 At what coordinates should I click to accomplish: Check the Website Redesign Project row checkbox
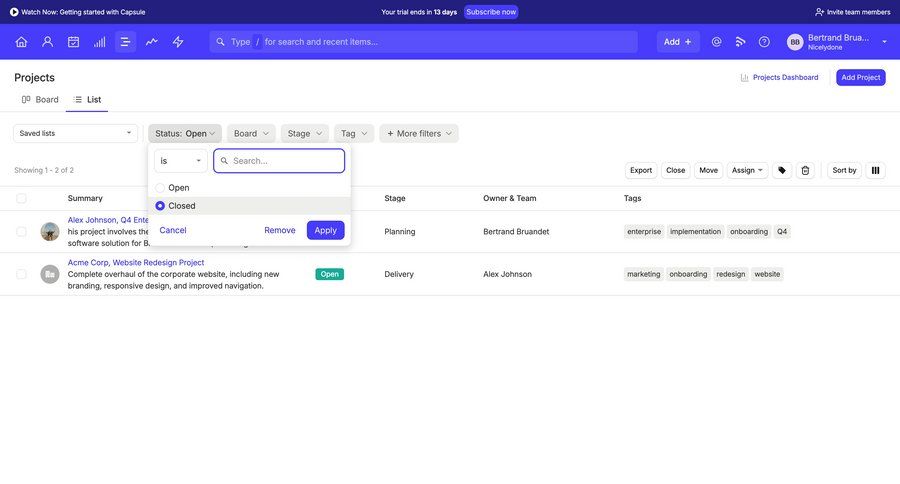21,274
